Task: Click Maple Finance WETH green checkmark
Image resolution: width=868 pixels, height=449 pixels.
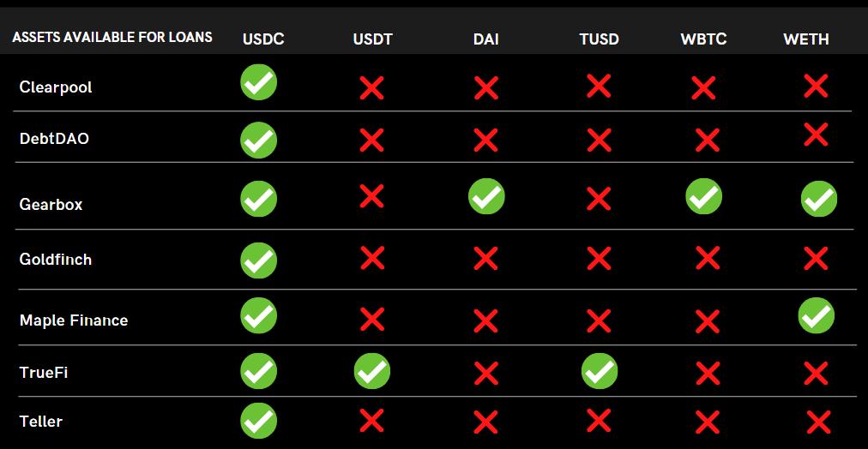Action: (x=816, y=315)
